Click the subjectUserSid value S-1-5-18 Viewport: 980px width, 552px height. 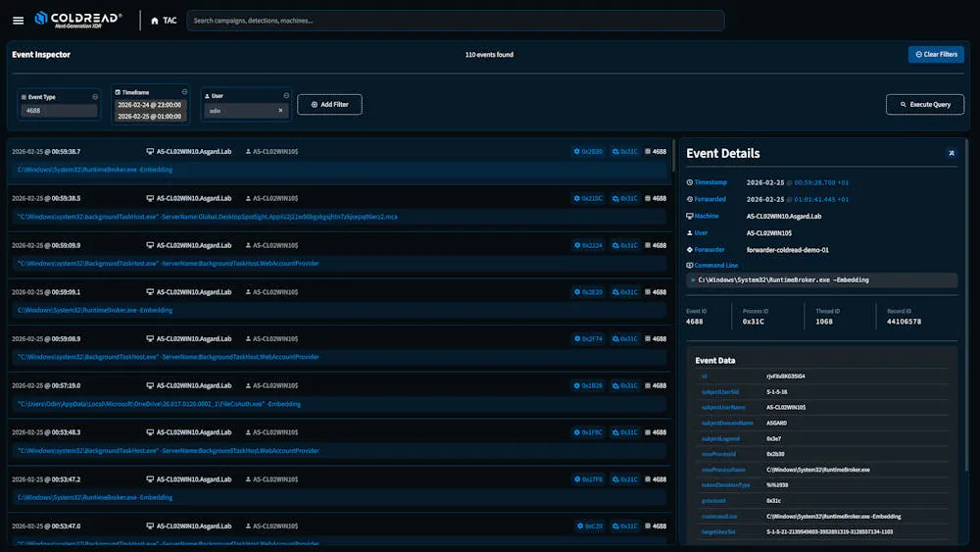[x=777, y=392]
